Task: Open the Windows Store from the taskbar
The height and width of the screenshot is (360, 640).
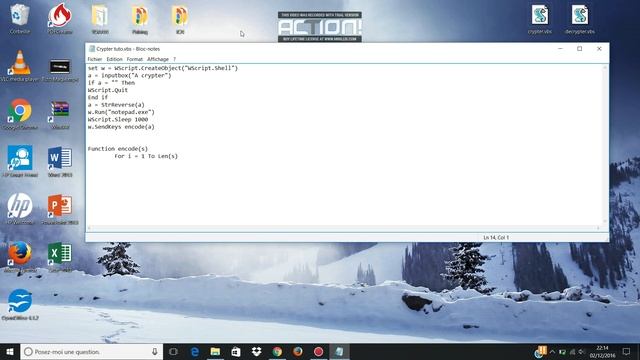Action: click(236, 351)
